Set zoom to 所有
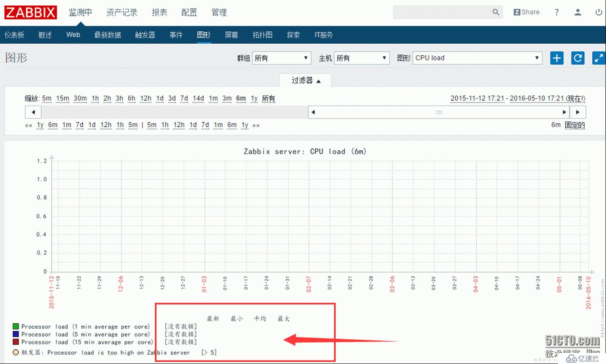Viewport: 606px width, 364px height. click(268, 99)
